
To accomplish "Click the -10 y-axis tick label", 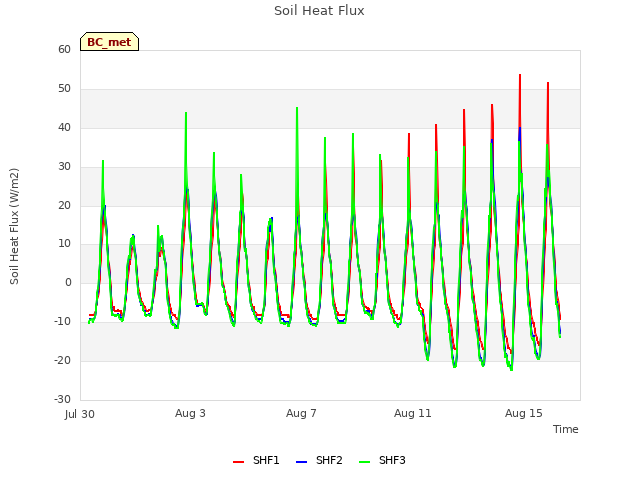I will pyautogui.click(x=62, y=322).
